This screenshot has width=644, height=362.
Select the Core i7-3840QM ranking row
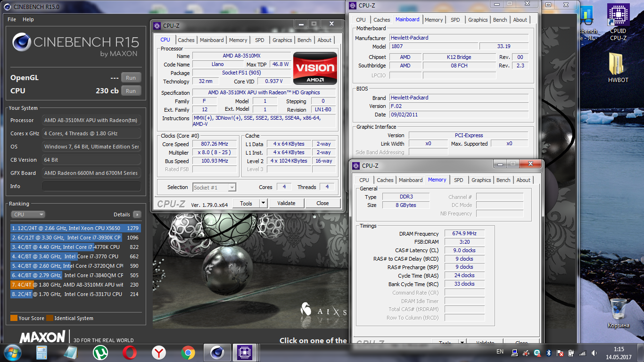pos(75,275)
